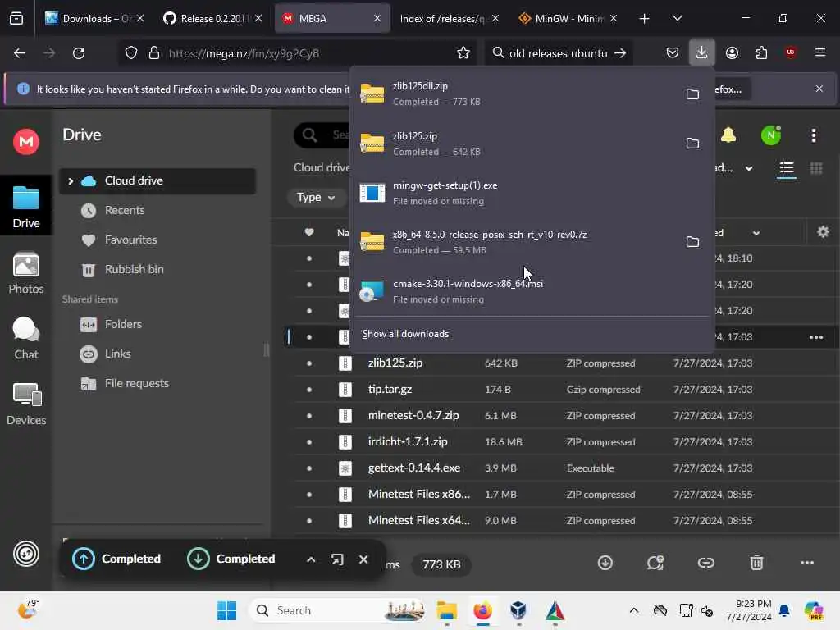Open the Type filter dropdown
Screen dimensions: 840x630
(x=316, y=198)
